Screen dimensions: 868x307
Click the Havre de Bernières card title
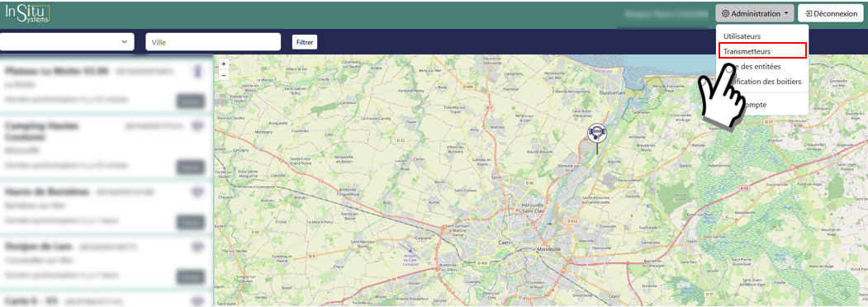(46, 191)
